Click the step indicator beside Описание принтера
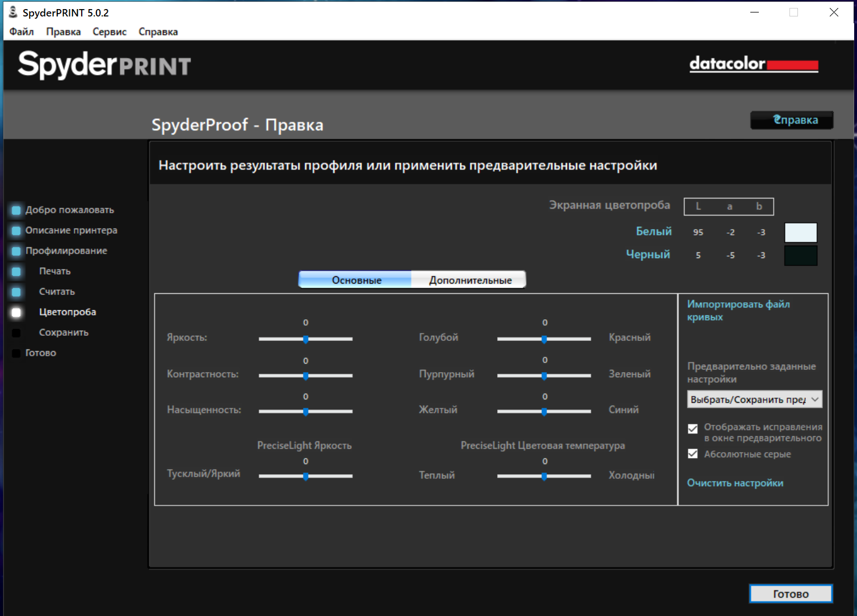This screenshot has height=616, width=857. [x=16, y=230]
